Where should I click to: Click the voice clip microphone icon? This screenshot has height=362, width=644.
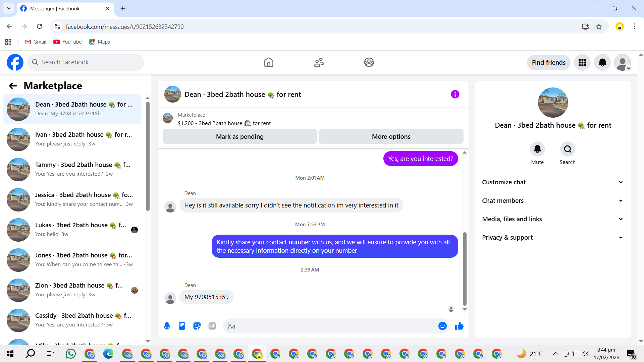coord(167,326)
